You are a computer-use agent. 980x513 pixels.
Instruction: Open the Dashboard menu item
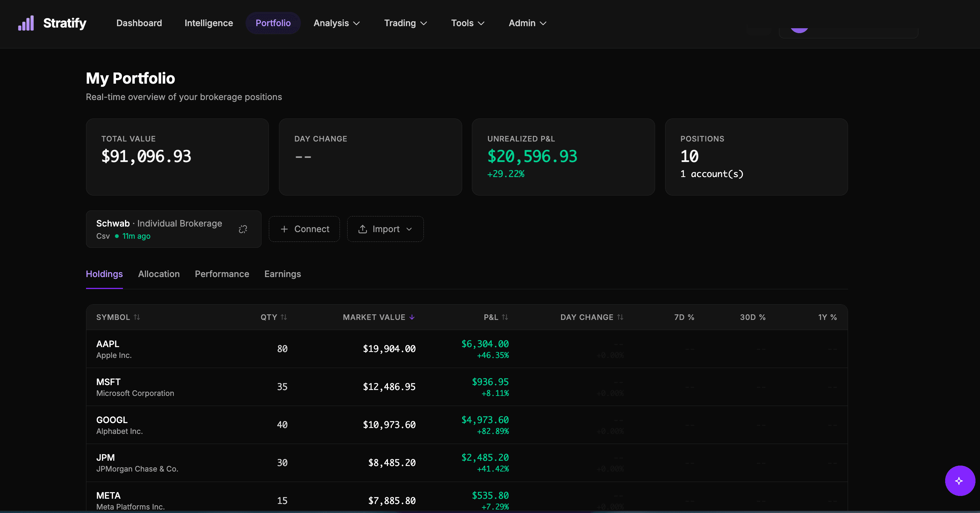pyautogui.click(x=139, y=23)
